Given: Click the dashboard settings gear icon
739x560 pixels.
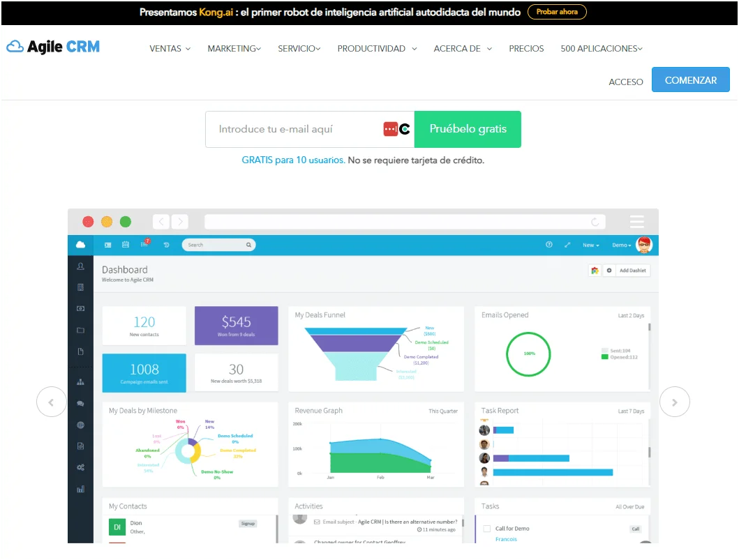Looking at the screenshot, I should point(609,271).
